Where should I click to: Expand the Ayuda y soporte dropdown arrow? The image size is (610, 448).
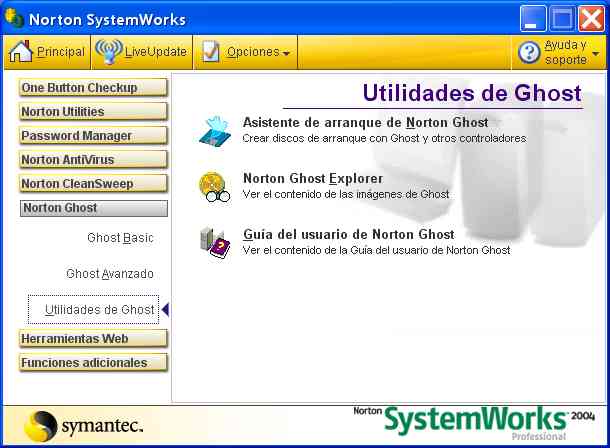click(596, 54)
